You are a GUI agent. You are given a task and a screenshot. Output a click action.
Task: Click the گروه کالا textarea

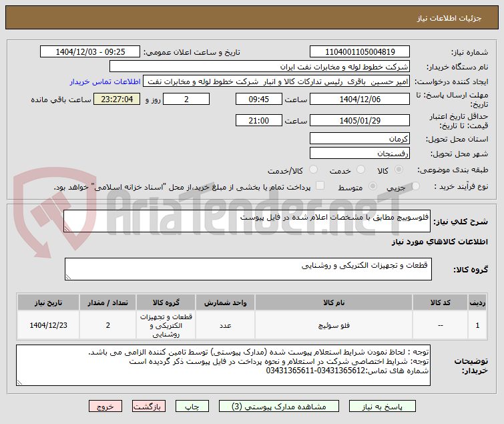[248, 269]
